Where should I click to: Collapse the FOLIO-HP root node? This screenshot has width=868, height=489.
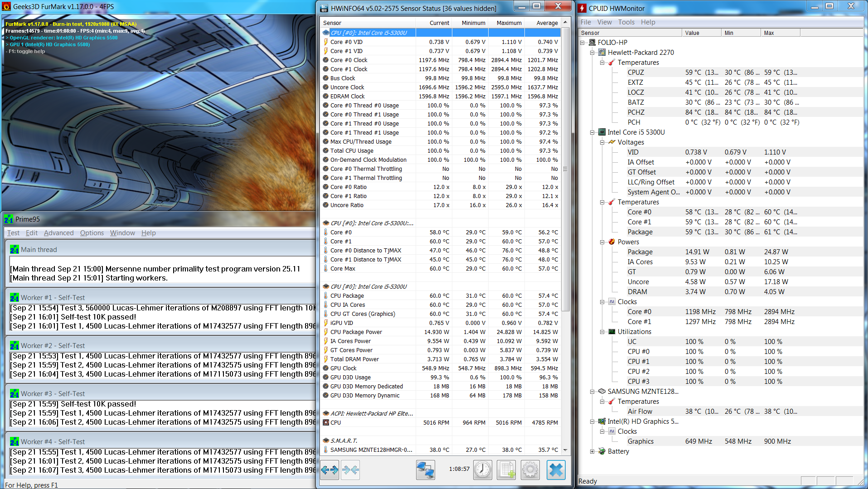(x=582, y=43)
